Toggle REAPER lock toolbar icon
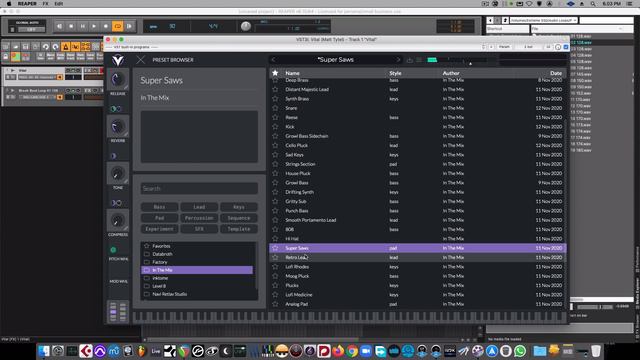 click(7, 57)
